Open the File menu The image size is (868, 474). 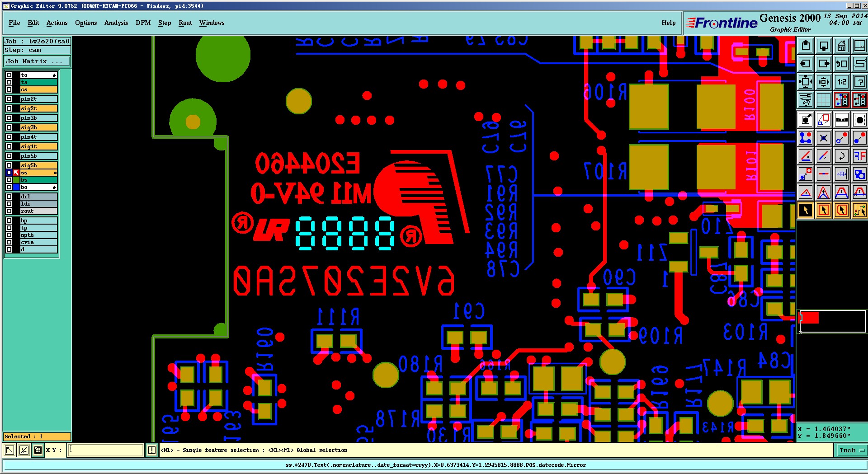pos(14,23)
